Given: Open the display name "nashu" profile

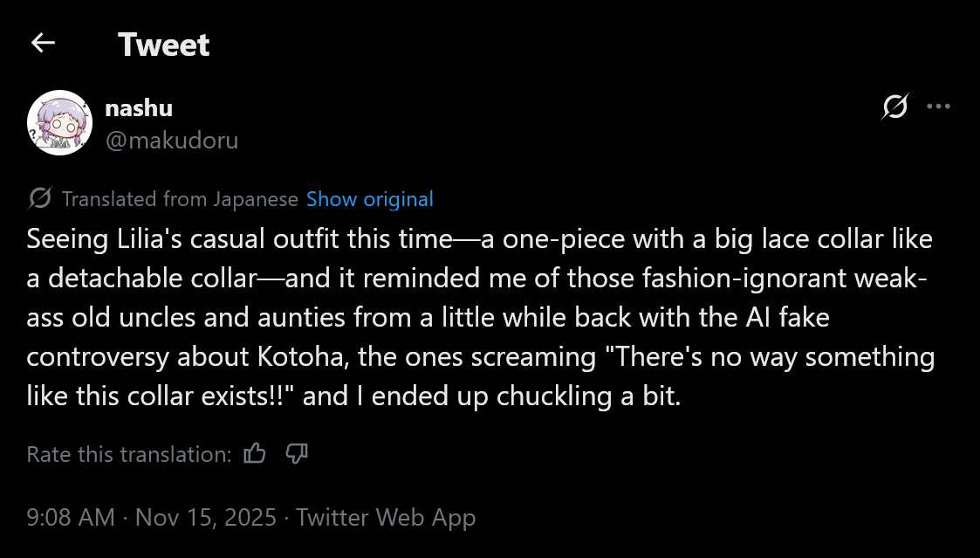Looking at the screenshot, I should coord(138,108).
